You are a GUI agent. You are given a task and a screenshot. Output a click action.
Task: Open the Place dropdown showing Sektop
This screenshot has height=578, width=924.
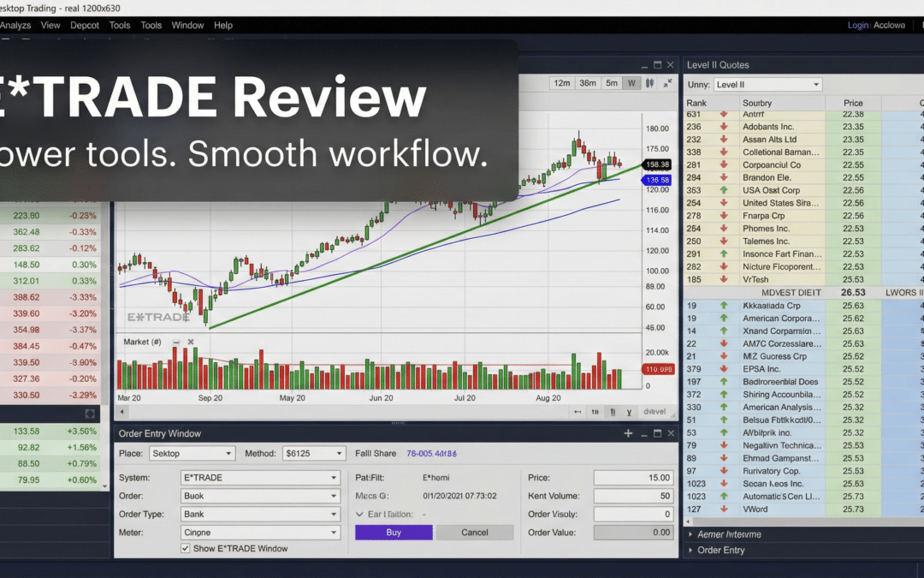coord(192,453)
